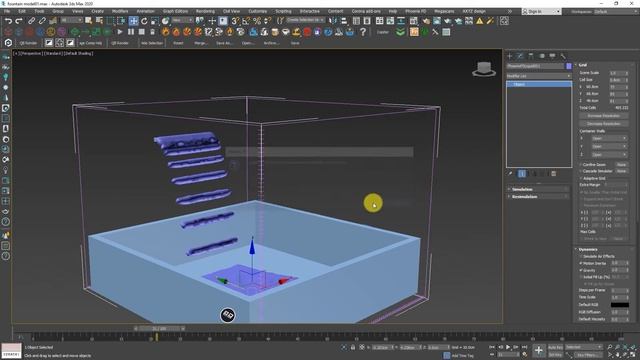Click the Pin Stack icon below modifier list
640x360 pixels.
pos(510,174)
